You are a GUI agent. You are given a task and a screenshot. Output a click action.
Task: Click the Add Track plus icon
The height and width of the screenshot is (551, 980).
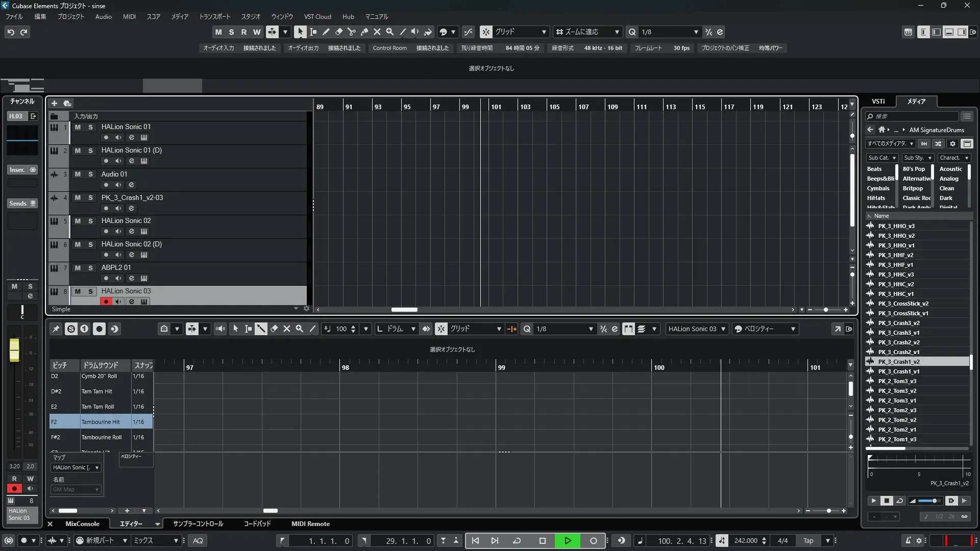(x=54, y=104)
